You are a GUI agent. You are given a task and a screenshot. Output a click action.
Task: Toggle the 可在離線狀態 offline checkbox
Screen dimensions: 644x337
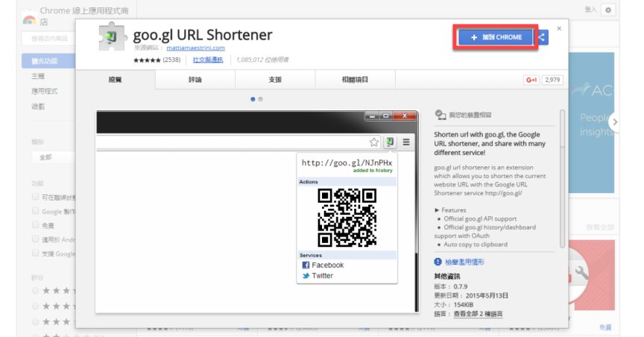pyautogui.click(x=35, y=197)
